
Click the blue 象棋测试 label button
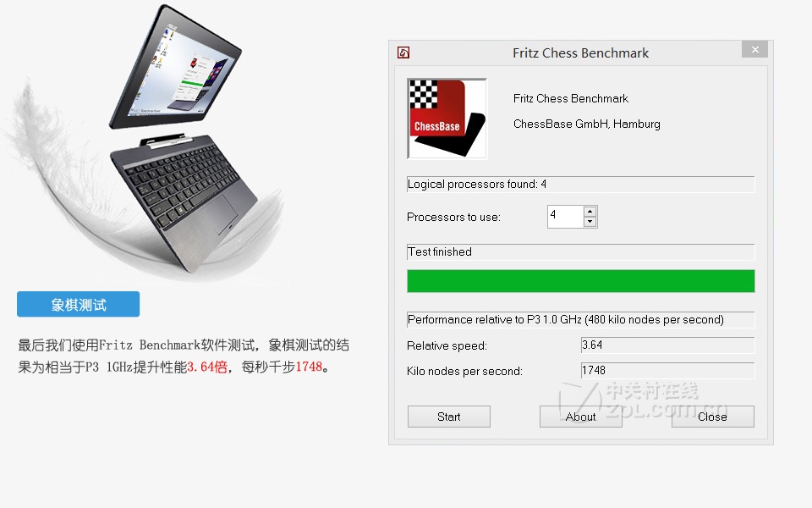(78, 304)
